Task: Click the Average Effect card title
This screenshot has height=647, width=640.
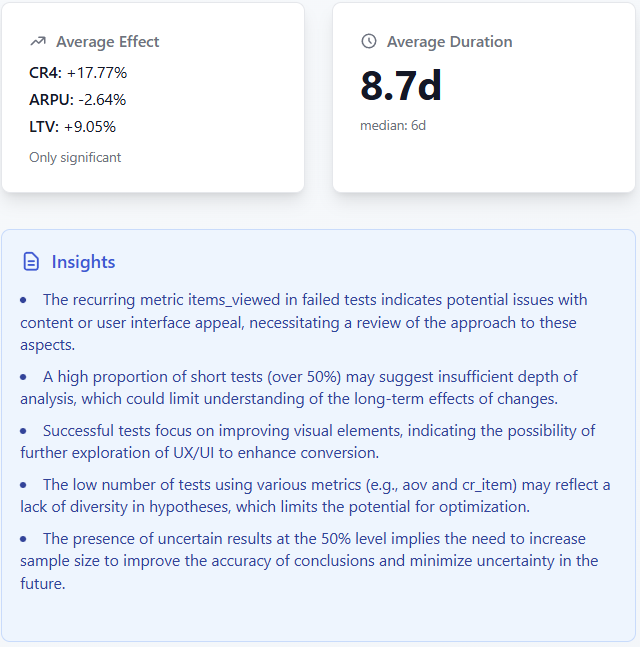Action: point(107,42)
